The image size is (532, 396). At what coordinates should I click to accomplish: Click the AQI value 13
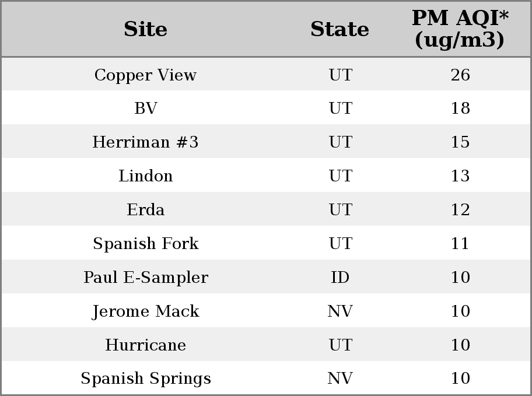pyautogui.click(x=460, y=176)
